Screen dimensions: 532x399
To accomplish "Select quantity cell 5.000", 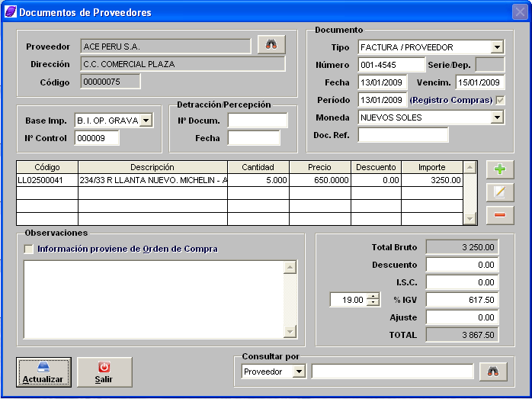I will 258,180.
